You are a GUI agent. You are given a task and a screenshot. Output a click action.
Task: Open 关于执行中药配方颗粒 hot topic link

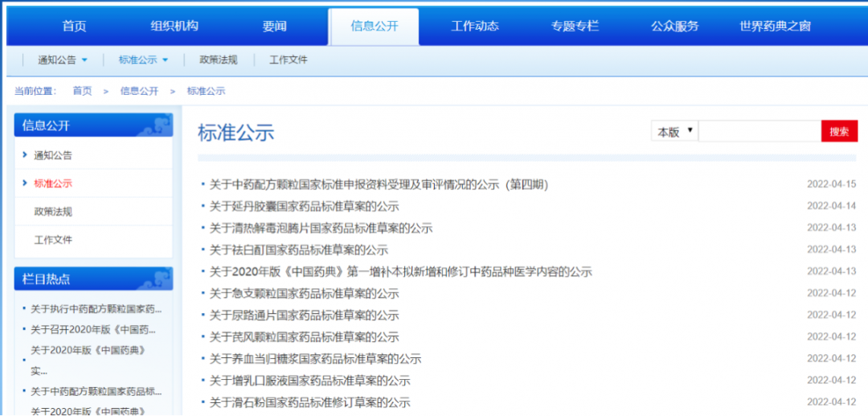(x=96, y=309)
